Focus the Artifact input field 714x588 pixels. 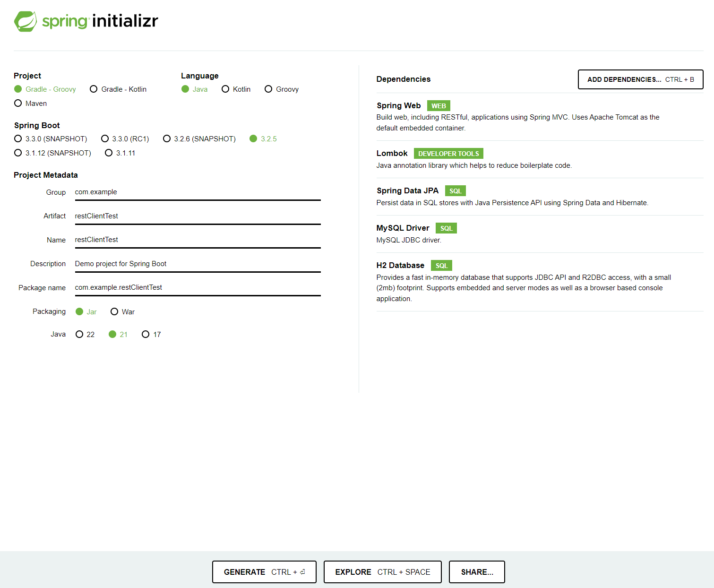coord(198,216)
